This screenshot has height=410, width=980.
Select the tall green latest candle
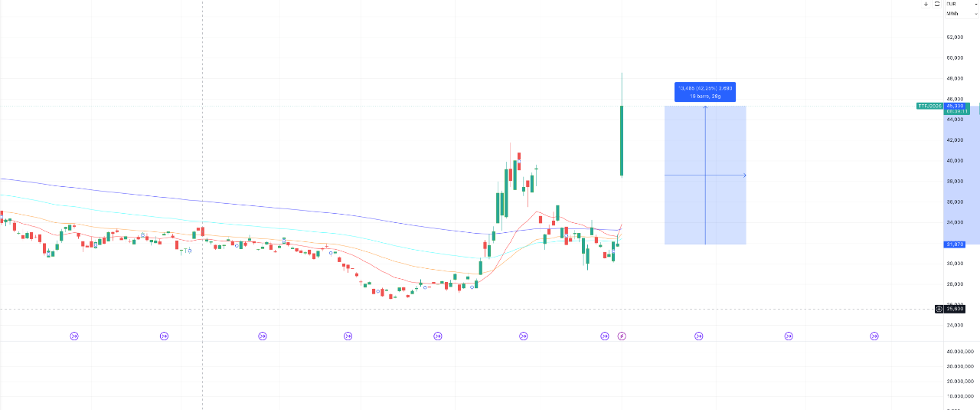pos(622,141)
